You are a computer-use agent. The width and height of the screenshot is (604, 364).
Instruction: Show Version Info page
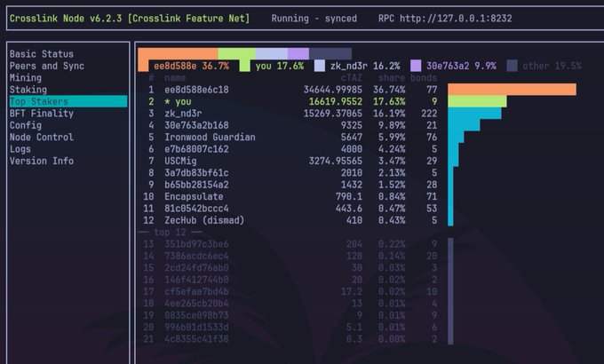[x=42, y=161]
